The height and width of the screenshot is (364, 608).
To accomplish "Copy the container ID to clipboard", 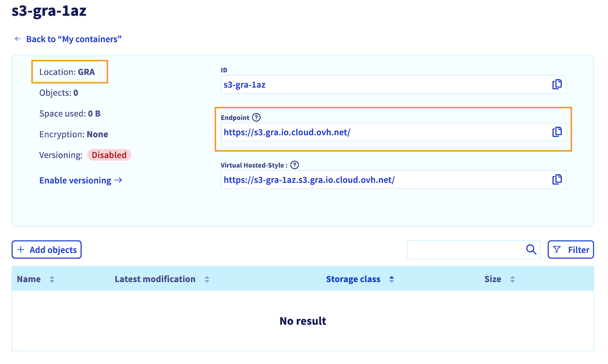I will click(557, 85).
